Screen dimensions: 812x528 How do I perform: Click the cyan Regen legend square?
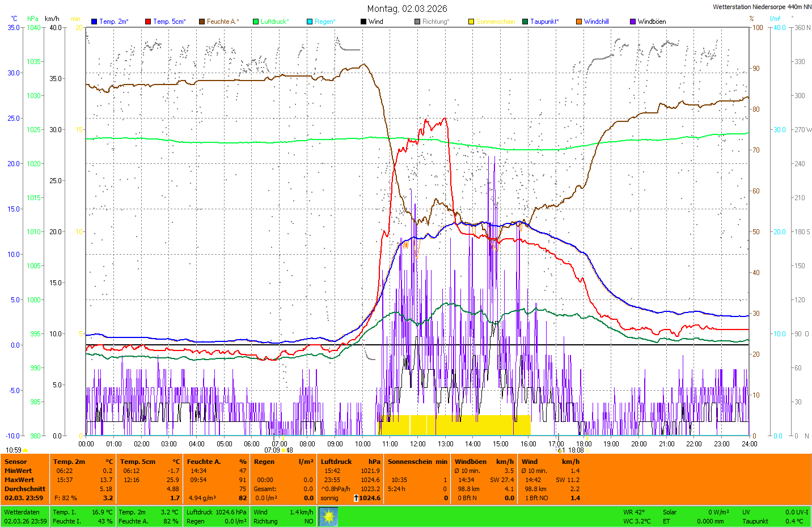pos(310,22)
